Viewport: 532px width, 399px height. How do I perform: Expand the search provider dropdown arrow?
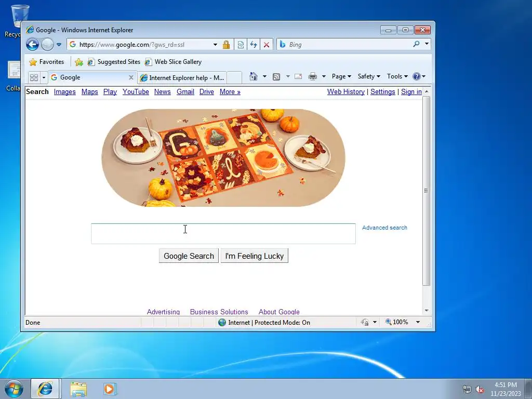(427, 44)
